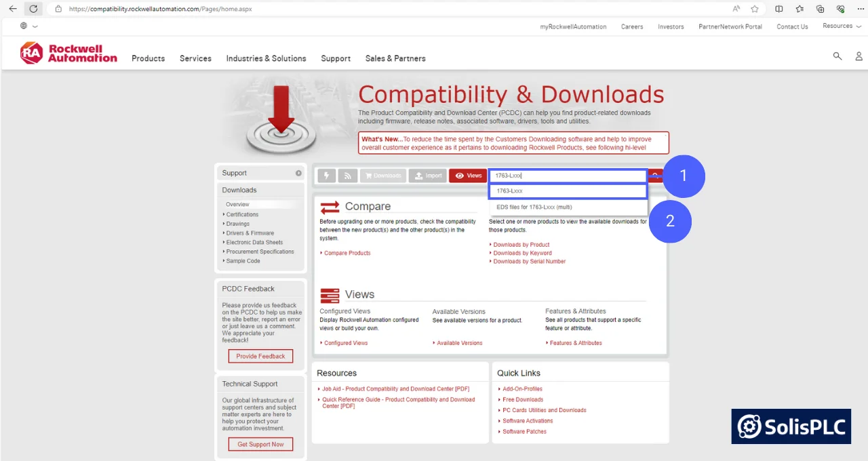Open the Products menu

pyautogui.click(x=148, y=58)
